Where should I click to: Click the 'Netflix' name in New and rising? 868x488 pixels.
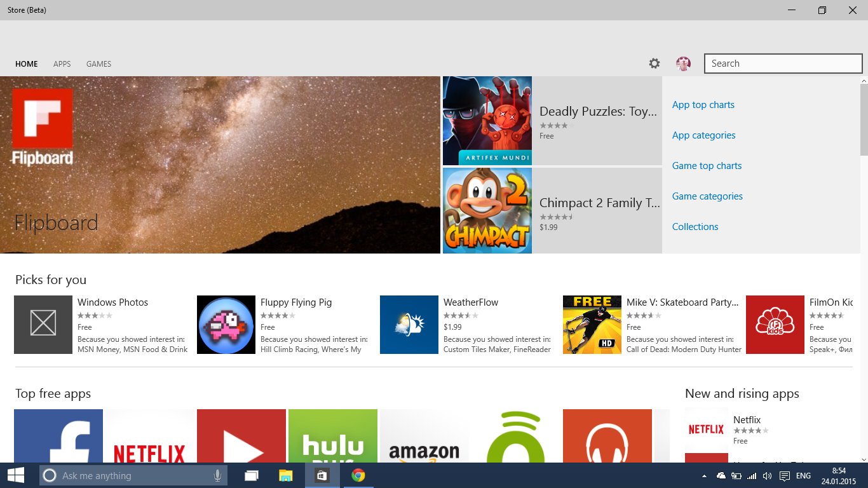point(747,420)
